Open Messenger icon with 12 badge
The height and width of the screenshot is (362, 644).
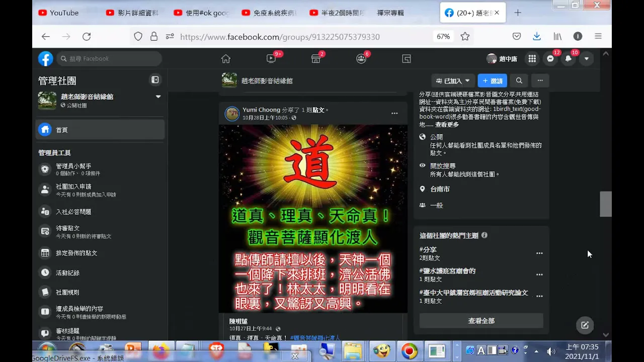550,59
